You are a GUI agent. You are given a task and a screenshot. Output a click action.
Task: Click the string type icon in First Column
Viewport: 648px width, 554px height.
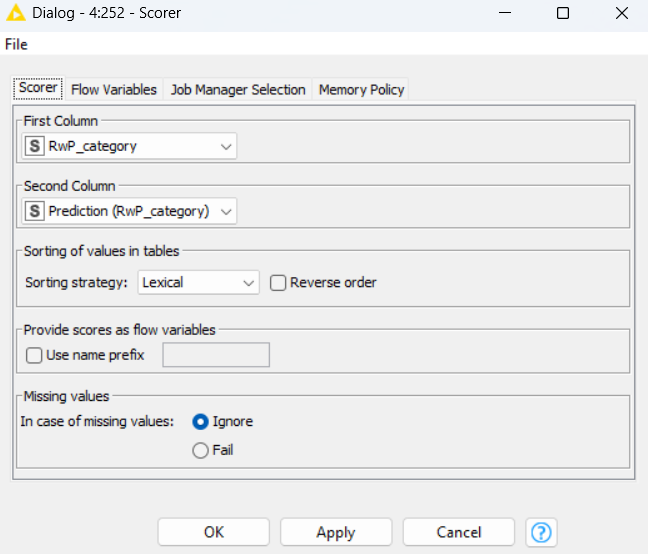pos(35,146)
